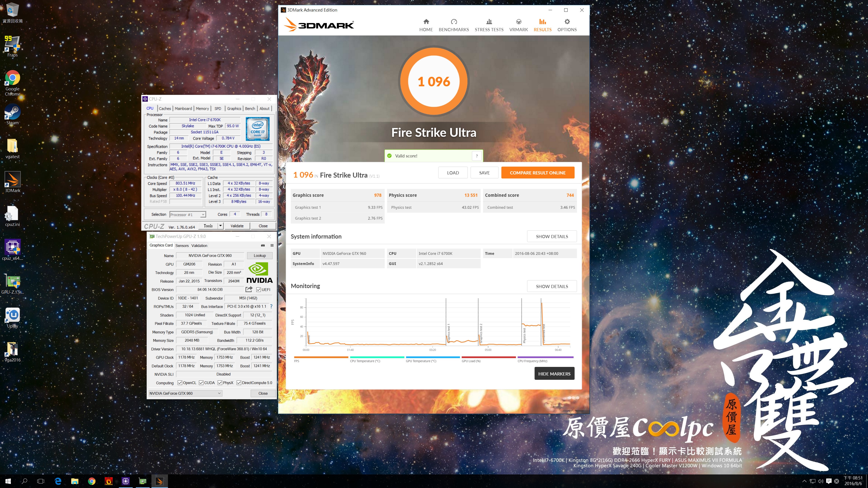This screenshot has height=488, width=868.
Task: Click Bus Interface question mark icon
Action: click(271, 307)
